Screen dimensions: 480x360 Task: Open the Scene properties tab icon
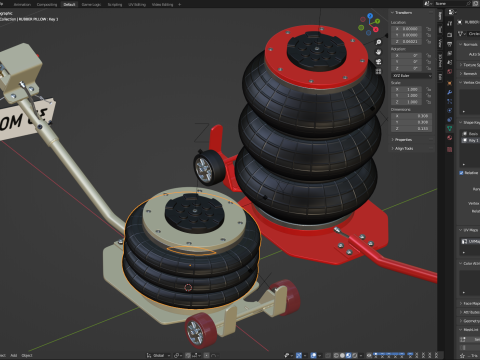[x=450, y=63]
